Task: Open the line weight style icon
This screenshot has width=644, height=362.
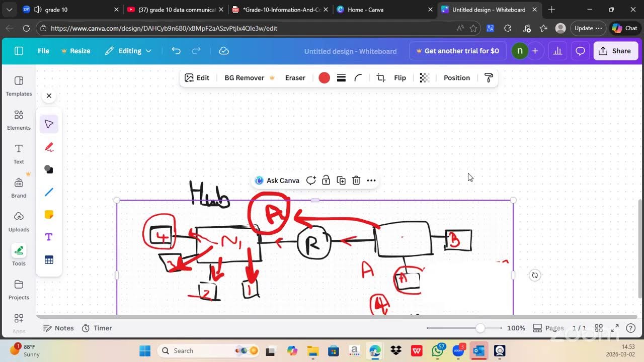Action: pyautogui.click(x=341, y=78)
